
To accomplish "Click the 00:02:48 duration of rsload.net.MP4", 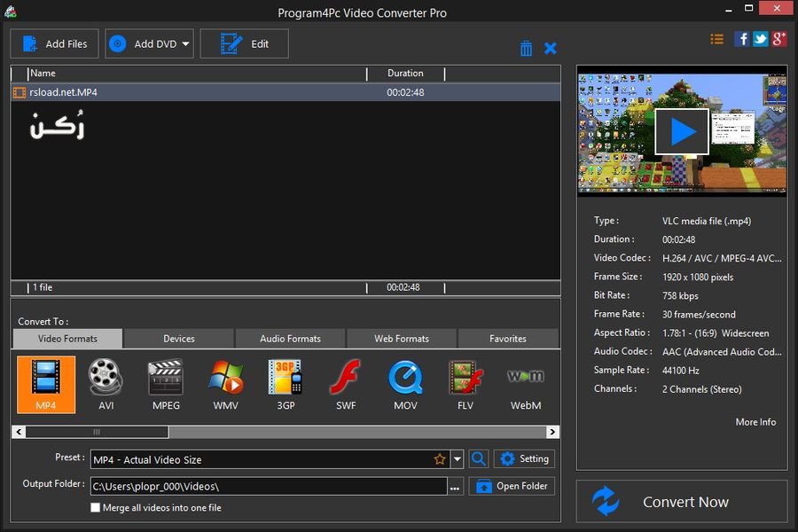I will pos(405,92).
